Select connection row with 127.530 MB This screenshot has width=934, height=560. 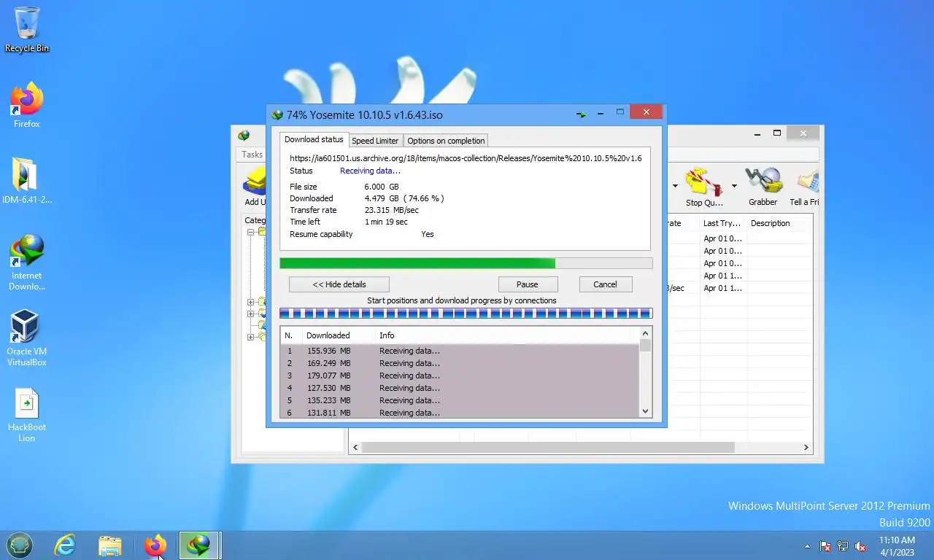460,388
